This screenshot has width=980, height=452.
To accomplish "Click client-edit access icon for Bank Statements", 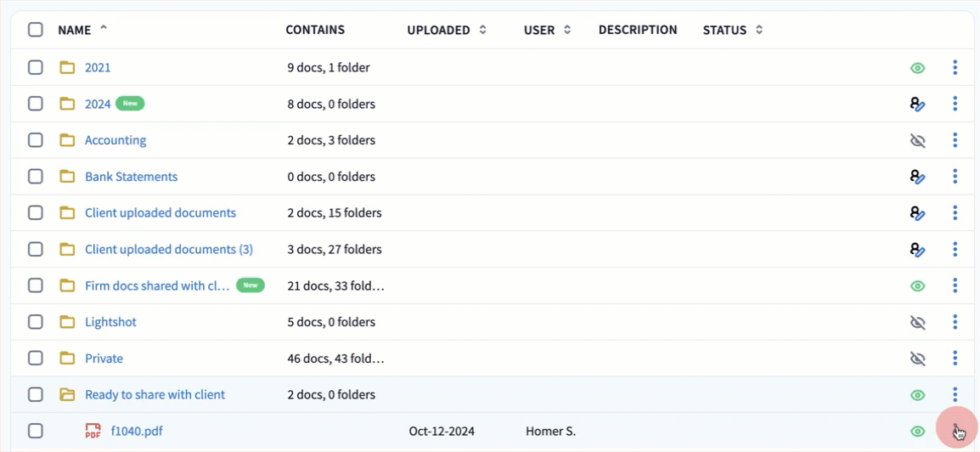I will point(917,177).
